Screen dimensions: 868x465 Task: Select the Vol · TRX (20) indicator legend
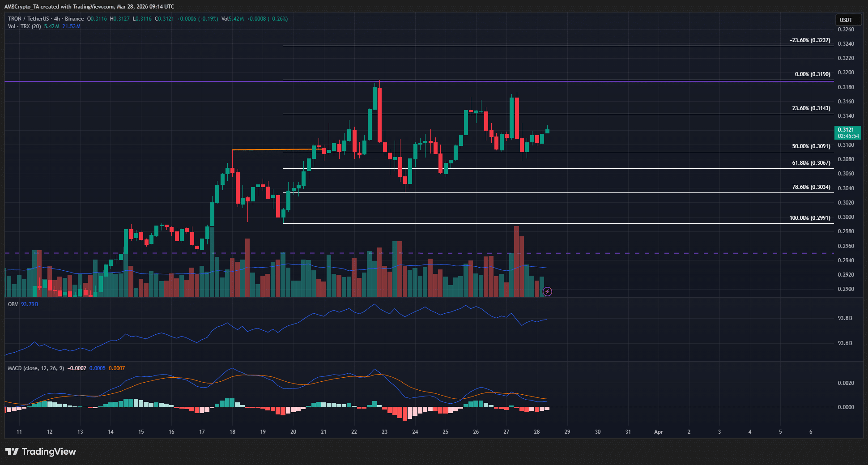click(x=24, y=26)
